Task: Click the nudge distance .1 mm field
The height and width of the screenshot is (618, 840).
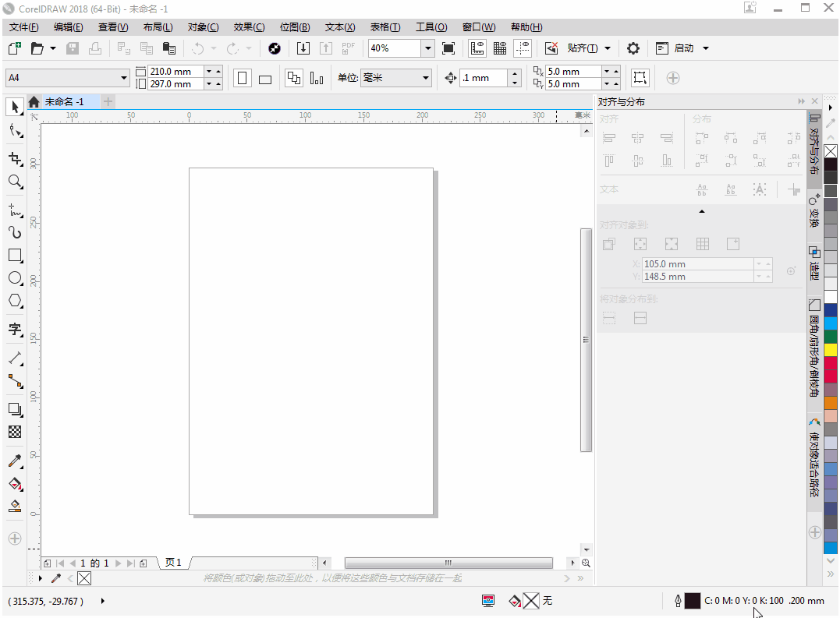Action: tap(483, 78)
